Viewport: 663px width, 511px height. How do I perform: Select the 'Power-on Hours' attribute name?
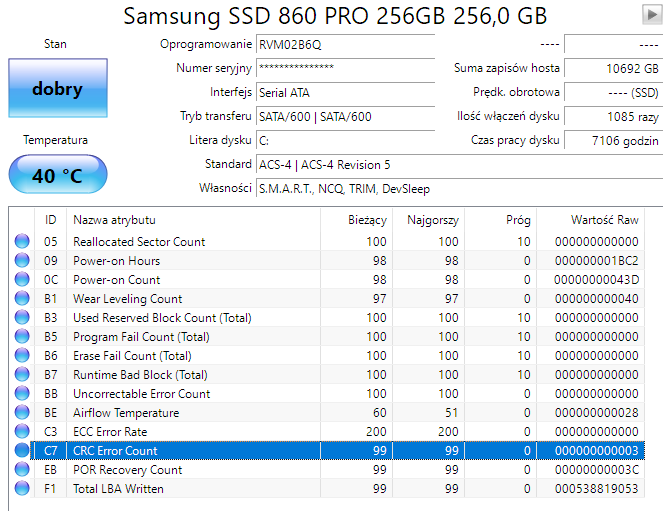click(x=117, y=261)
